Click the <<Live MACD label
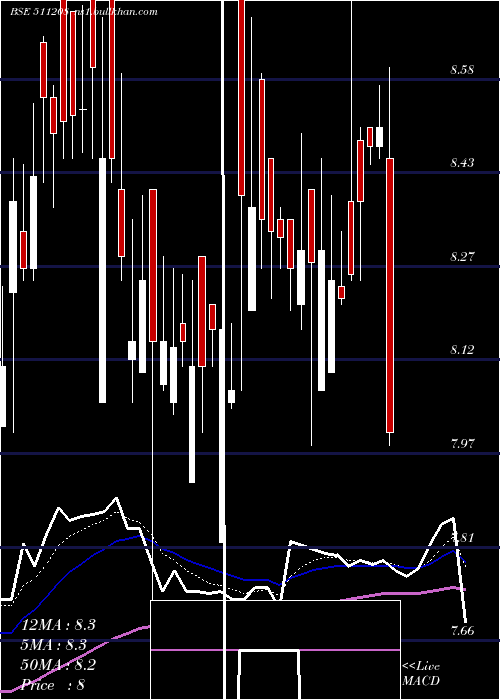This screenshot has height=700, width=500. [421, 673]
